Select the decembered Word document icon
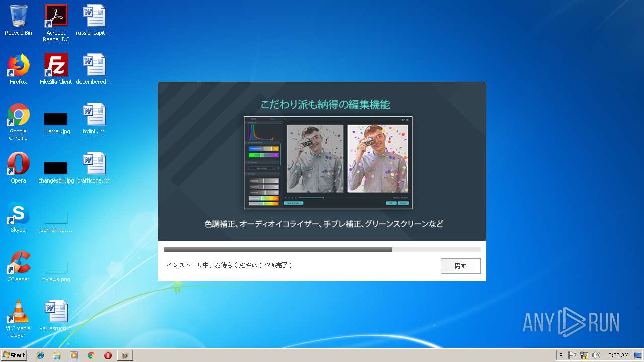644x362 pixels. coord(94,69)
